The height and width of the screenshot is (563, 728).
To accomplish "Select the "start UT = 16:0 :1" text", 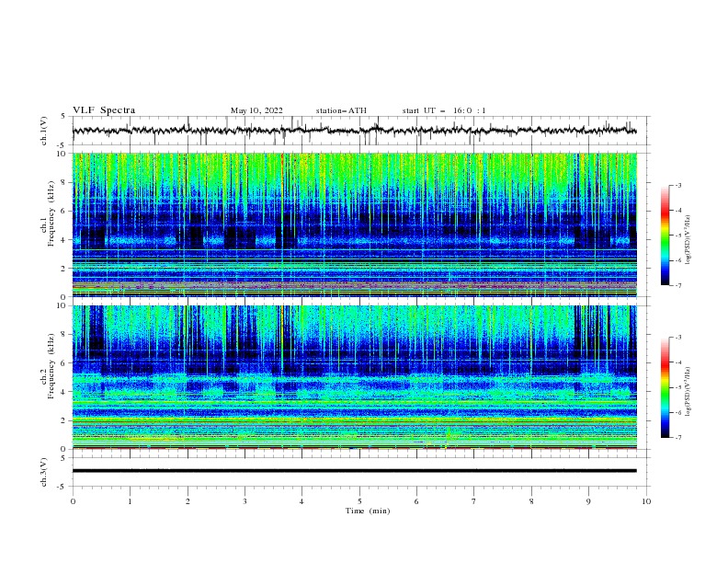I will (x=444, y=110).
